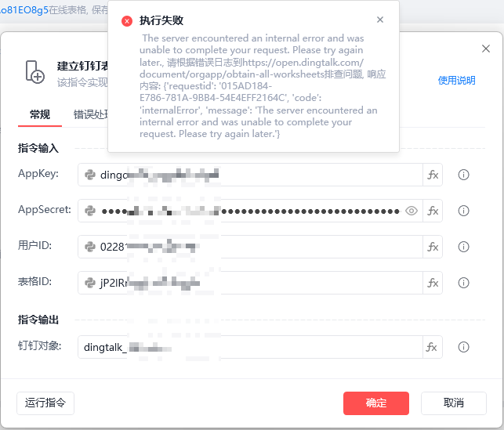Click fx expression icon in 用户ID row

click(433, 247)
